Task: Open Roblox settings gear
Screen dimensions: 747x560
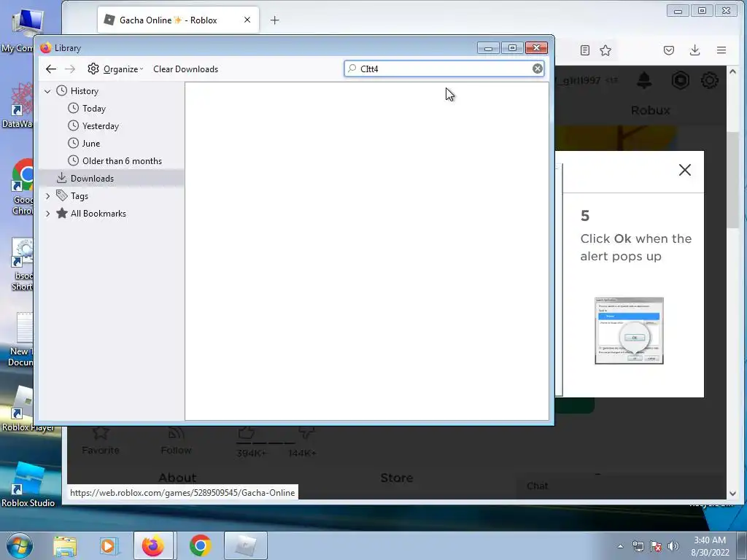Action: (x=710, y=80)
